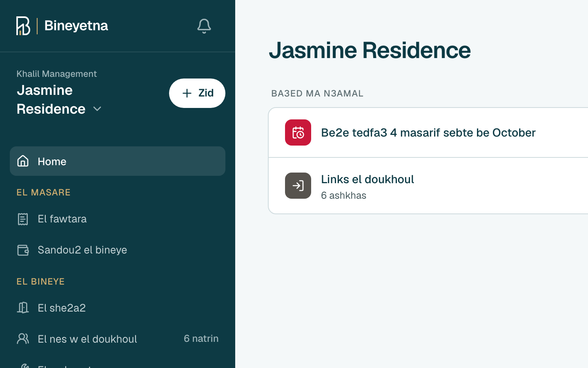This screenshot has width=588, height=368.
Task: Click the 6 natrin badge
Action: pos(201,339)
